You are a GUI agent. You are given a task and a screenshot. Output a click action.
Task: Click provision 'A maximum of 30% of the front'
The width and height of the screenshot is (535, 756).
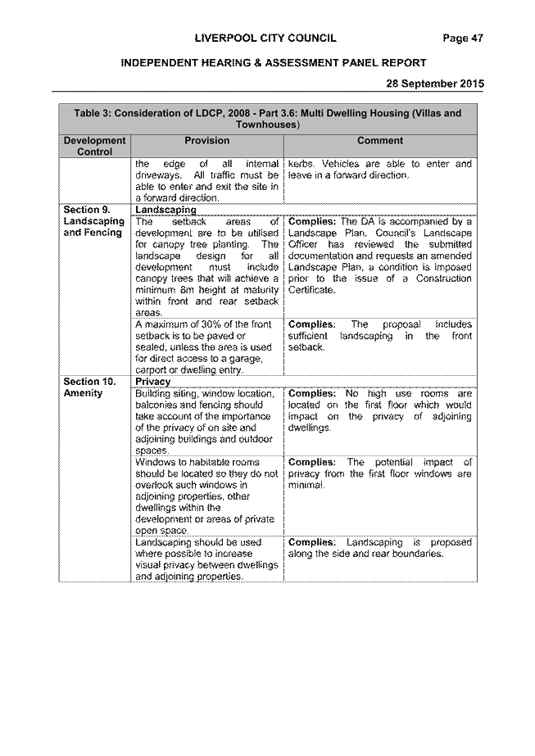(x=207, y=347)
